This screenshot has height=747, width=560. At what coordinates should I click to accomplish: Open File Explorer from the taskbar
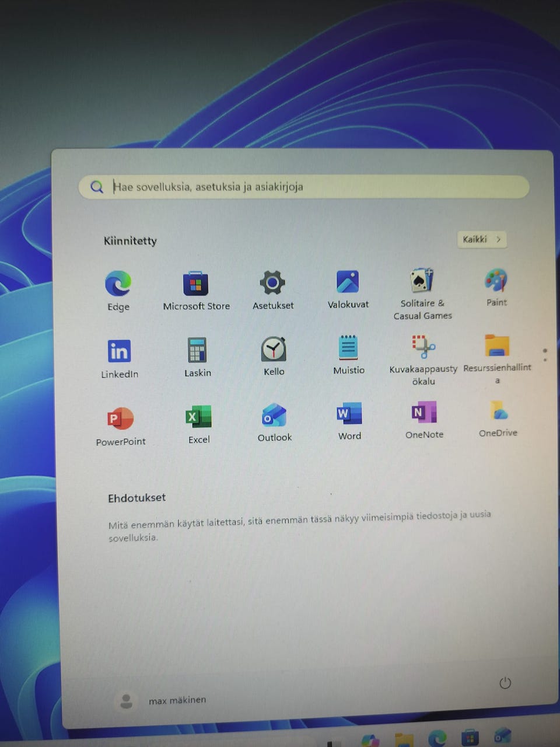404,739
